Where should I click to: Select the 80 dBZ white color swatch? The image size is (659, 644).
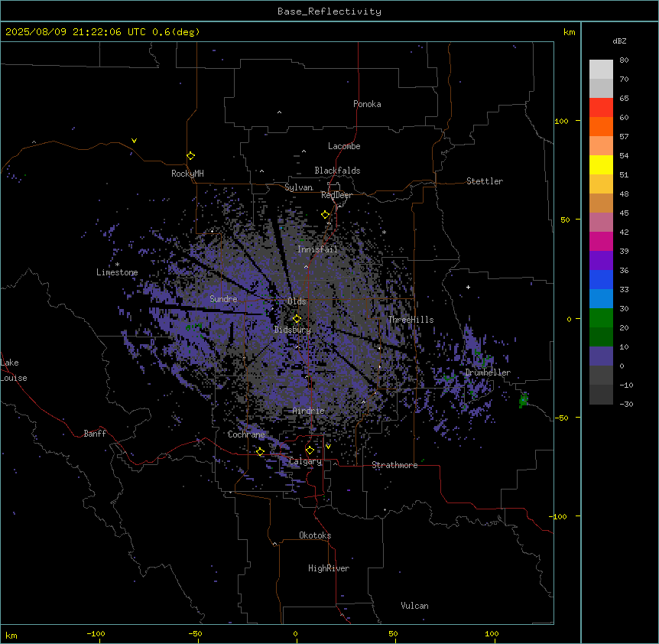601,70
